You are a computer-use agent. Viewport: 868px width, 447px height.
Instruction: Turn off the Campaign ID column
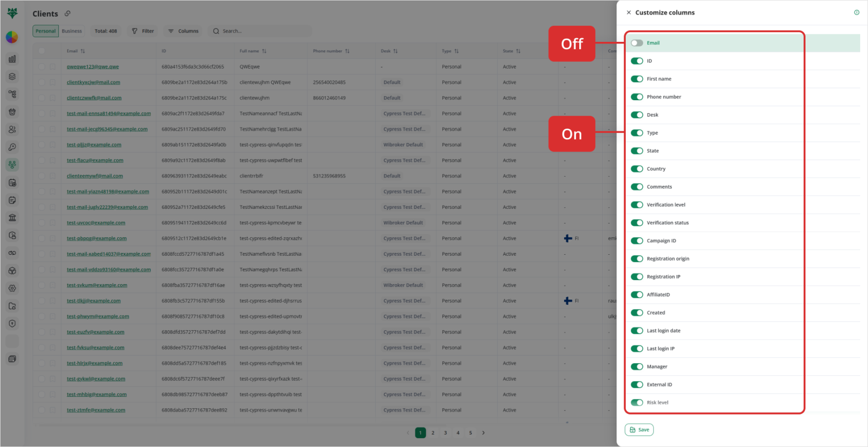[637, 241]
